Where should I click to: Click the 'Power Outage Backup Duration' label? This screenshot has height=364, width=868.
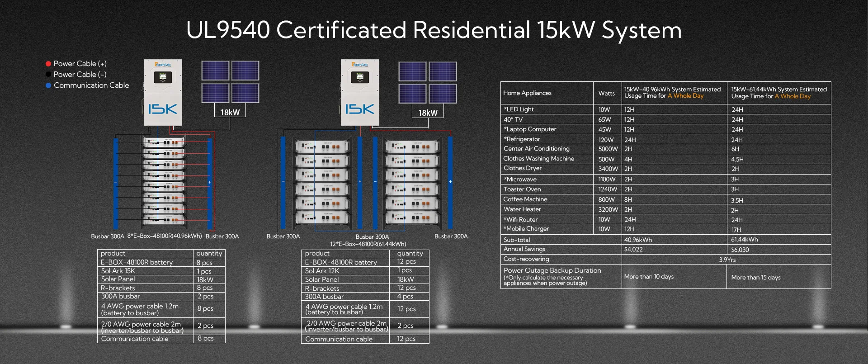[552, 270]
